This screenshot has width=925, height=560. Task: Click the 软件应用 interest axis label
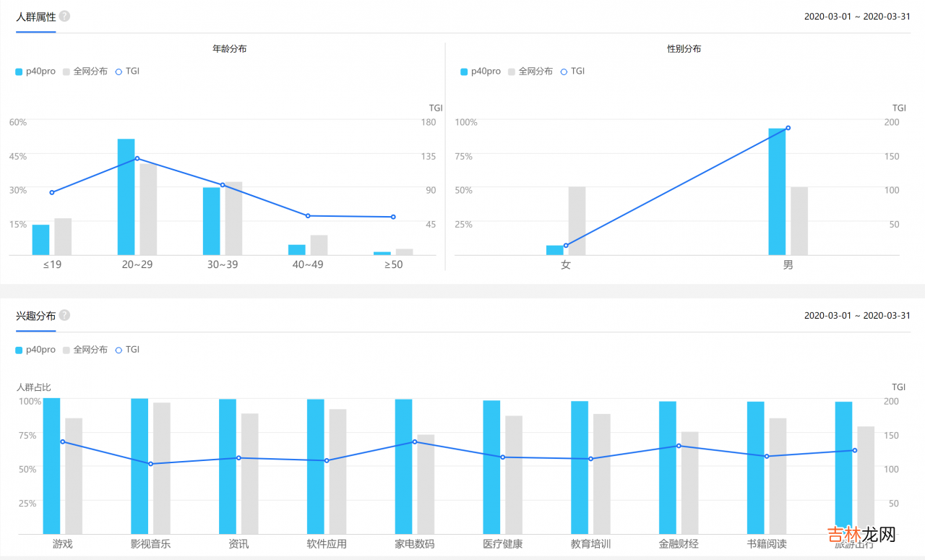click(327, 543)
